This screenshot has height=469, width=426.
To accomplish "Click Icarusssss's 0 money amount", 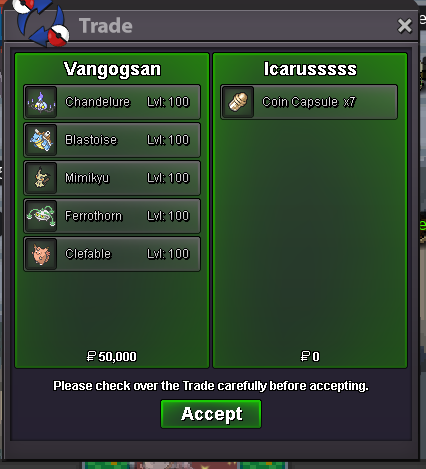I will tap(310, 356).
